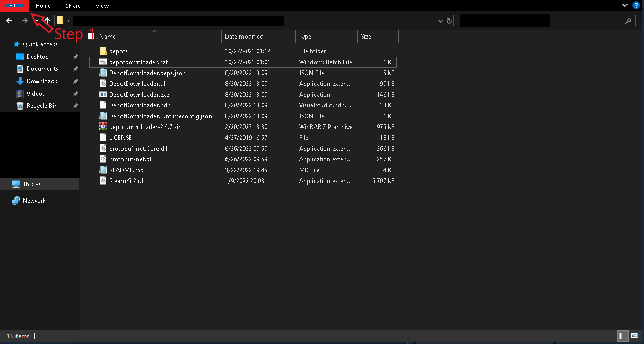The image size is (644, 344).
Task: Select the Videos icon in sidebar
Action: 20,94
